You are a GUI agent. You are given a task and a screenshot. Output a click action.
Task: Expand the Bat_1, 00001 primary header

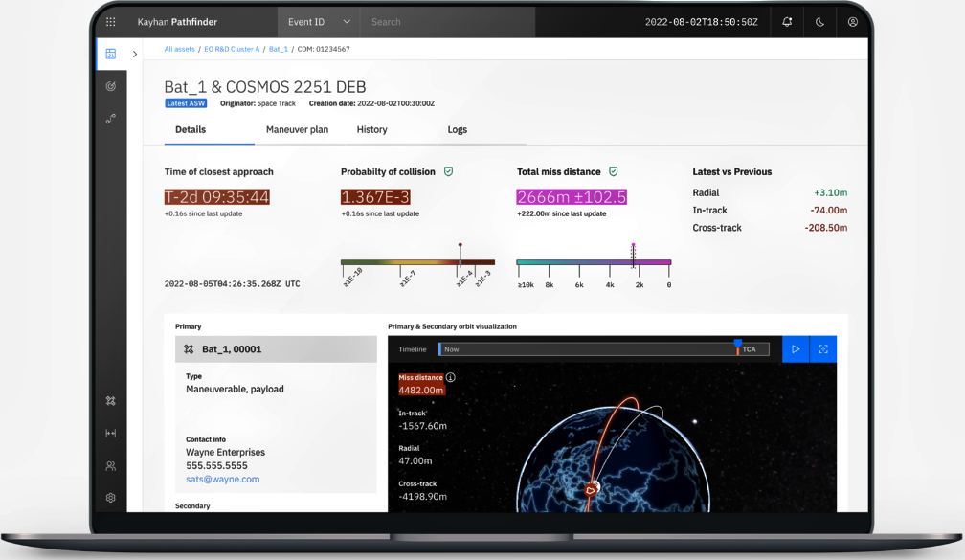pyautogui.click(x=276, y=349)
